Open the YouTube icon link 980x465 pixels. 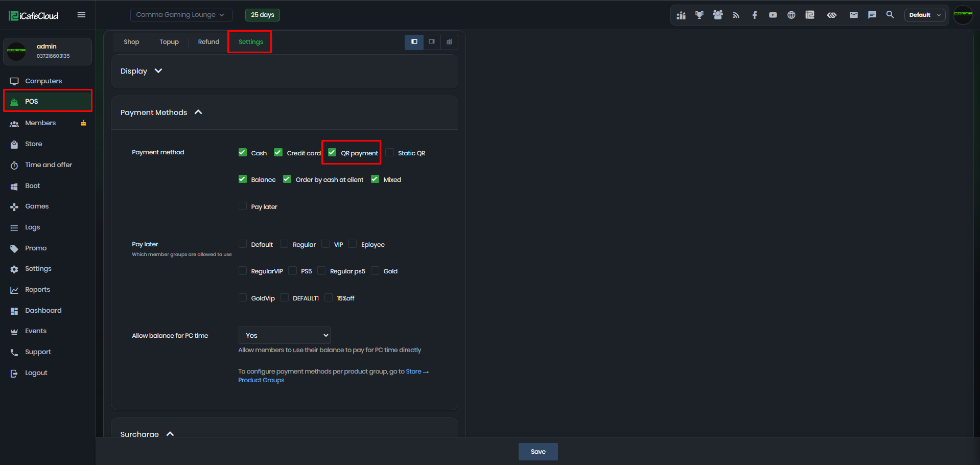[x=773, y=15]
